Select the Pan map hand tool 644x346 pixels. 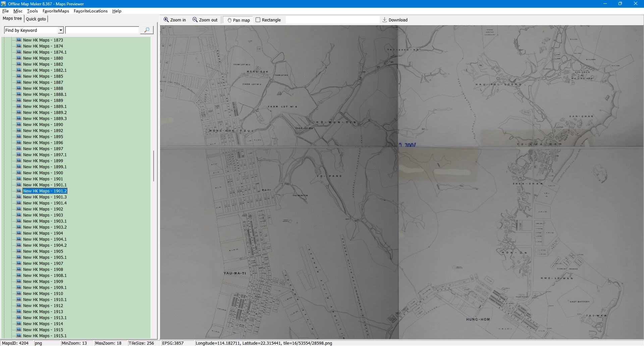click(230, 20)
